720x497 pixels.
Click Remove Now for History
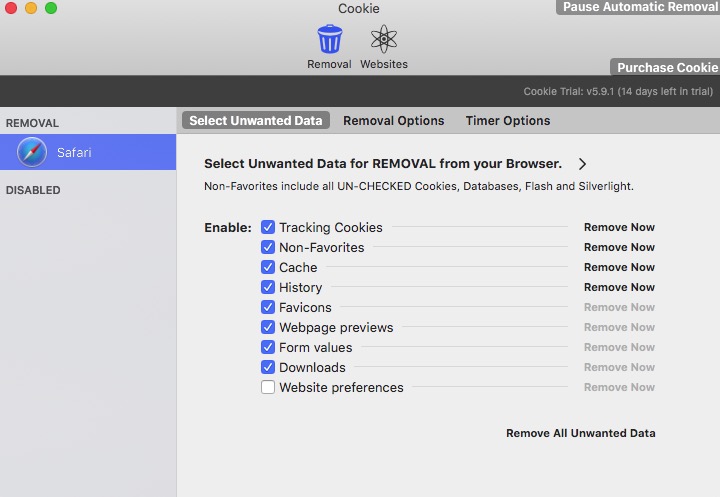pos(619,287)
